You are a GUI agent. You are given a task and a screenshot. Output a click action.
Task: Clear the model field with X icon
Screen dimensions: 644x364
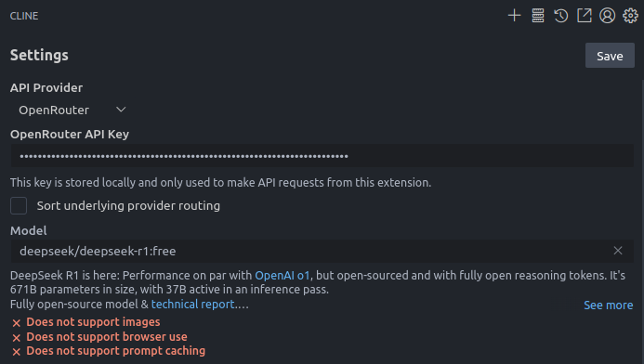(x=618, y=251)
